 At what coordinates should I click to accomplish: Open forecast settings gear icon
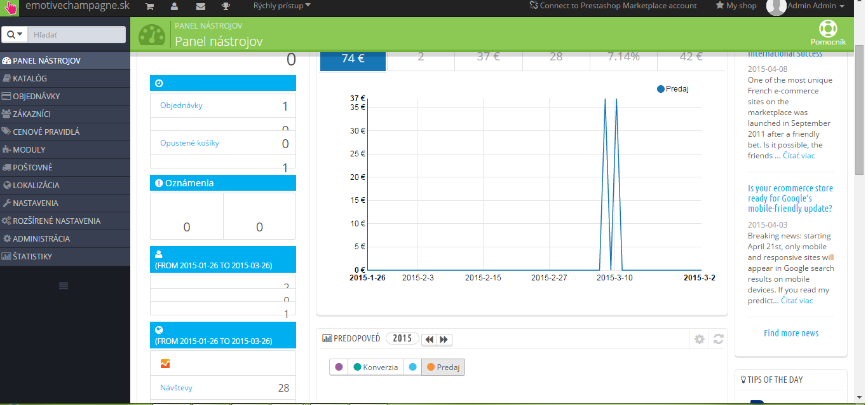click(700, 339)
